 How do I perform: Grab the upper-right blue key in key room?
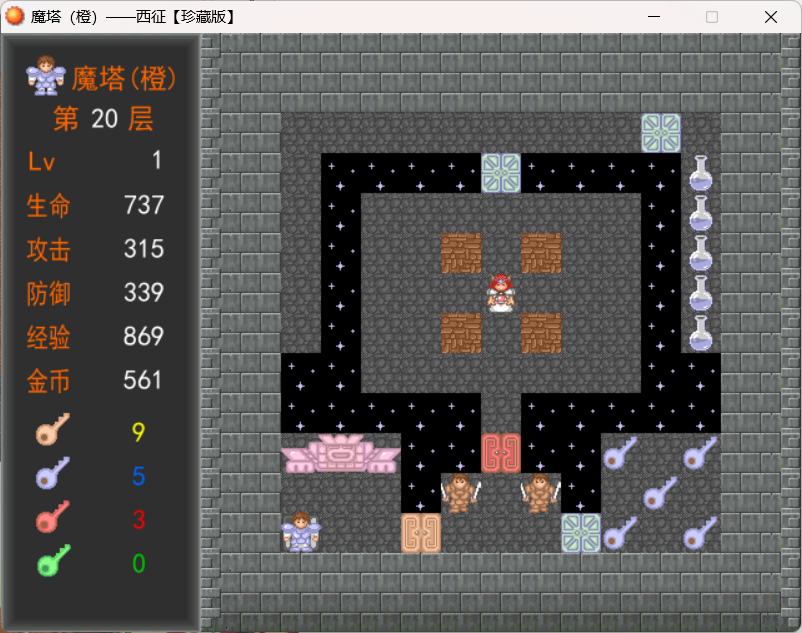point(701,453)
